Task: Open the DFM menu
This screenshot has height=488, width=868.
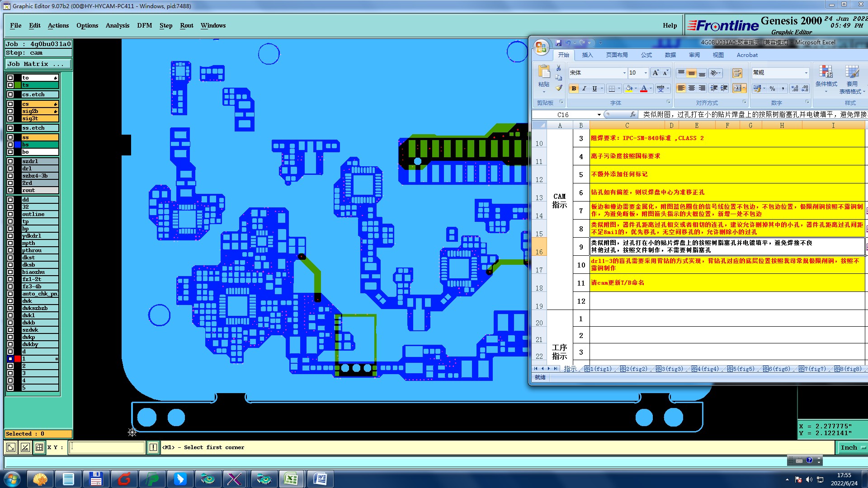Action: (x=144, y=25)
